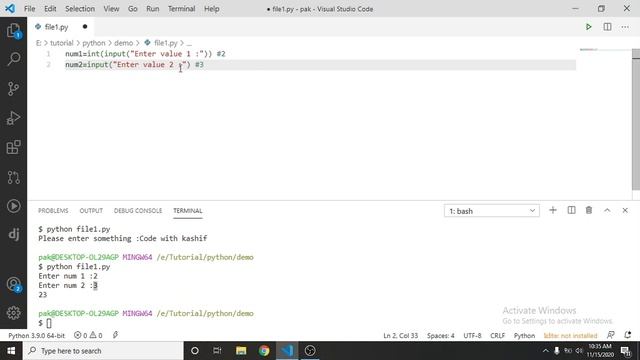Open the Search view in activity bar
The image size is (640, 360).
coord(13,59)
